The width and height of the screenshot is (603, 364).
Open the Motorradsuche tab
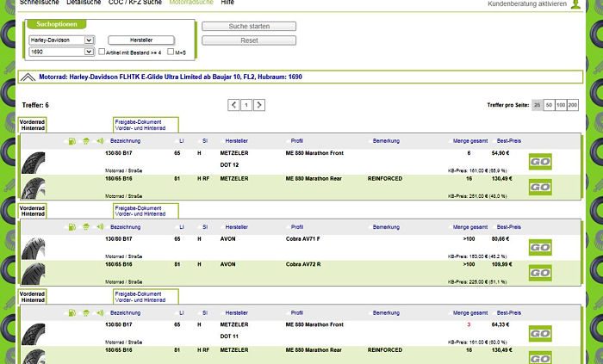[191, 3]
